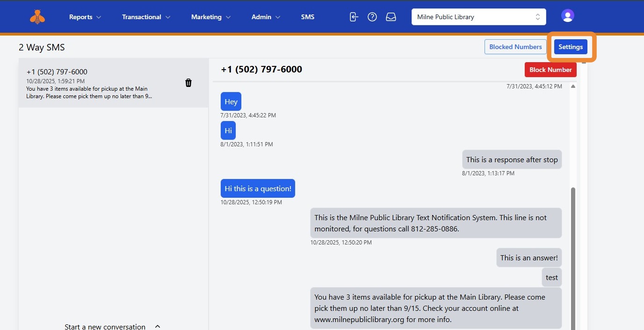
Task: Expand the Admin menu
Action: [266, 17]
